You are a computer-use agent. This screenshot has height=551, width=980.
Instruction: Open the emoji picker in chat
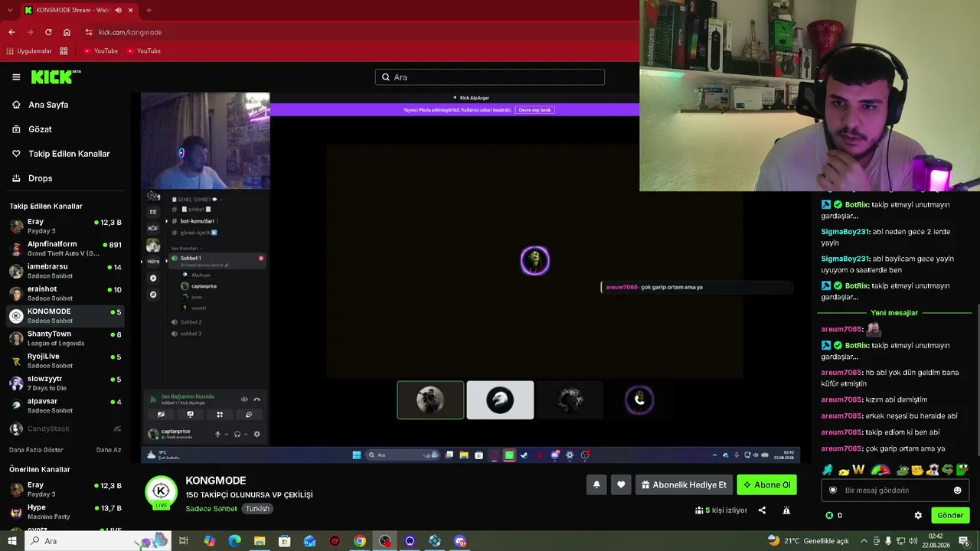[957, 491]
